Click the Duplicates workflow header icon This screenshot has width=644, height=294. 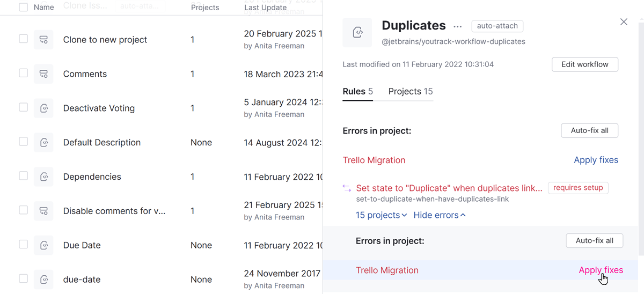[357, 33]
